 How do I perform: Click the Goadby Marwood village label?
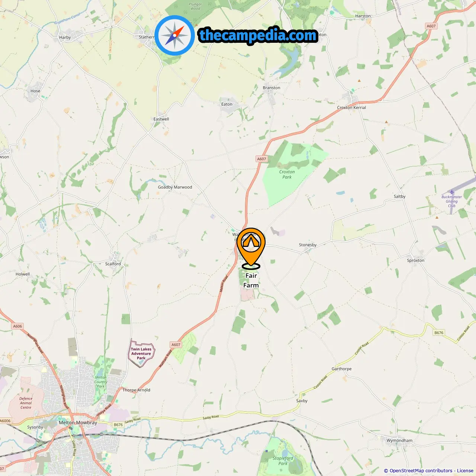(x=175, y=187)
